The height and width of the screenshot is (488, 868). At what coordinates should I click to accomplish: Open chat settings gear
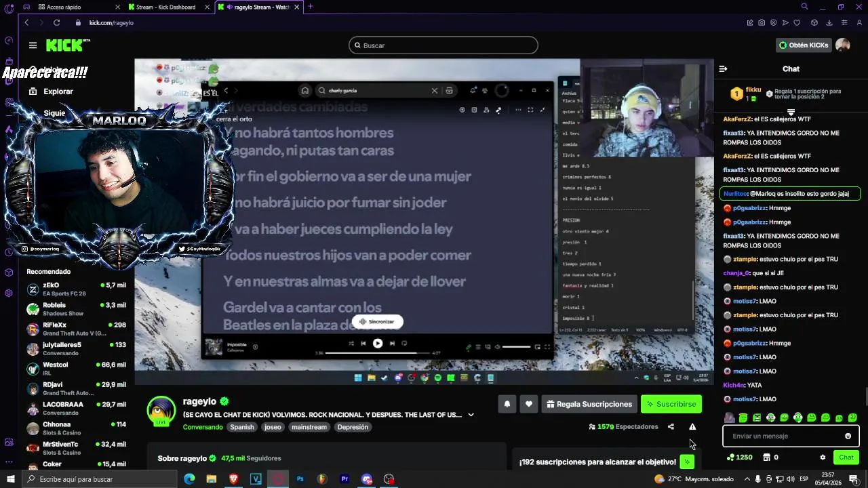823,457
